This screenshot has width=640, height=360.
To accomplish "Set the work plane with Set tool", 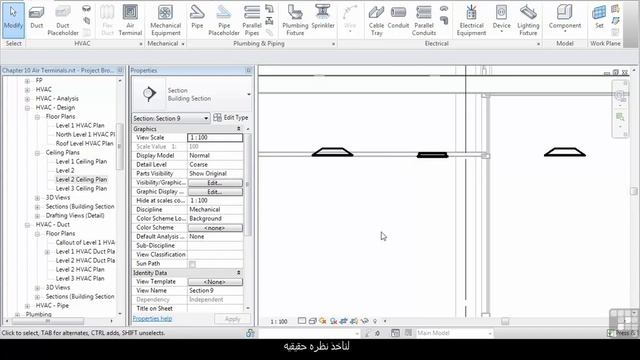I will tap(599, 18).
